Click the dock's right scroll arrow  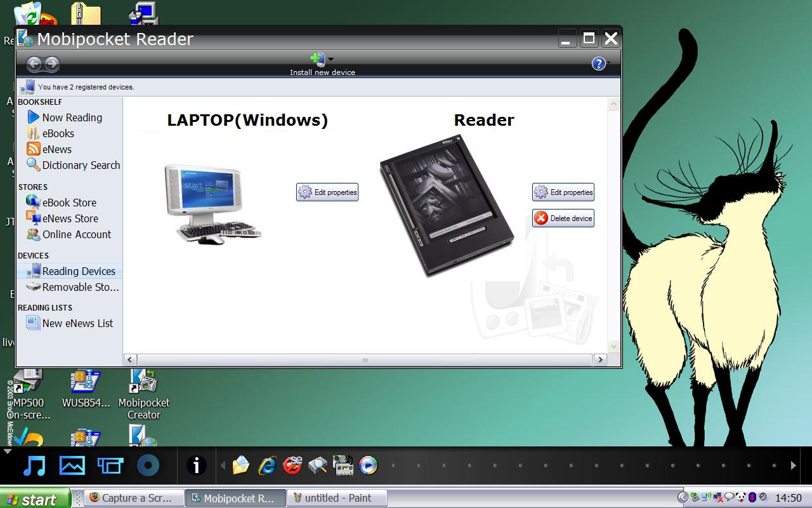click(793, 465)
